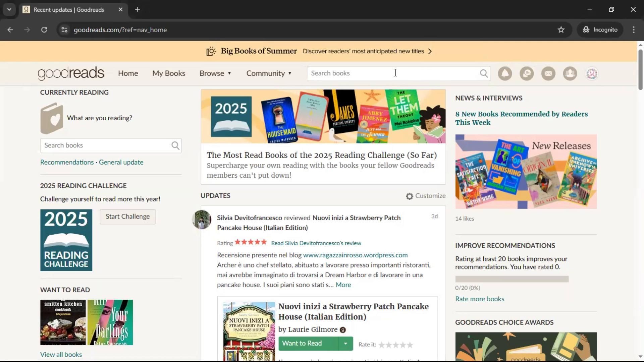The image size is (644, 362).
Task: Open the friend requests icon
Action: click(570, 73)
